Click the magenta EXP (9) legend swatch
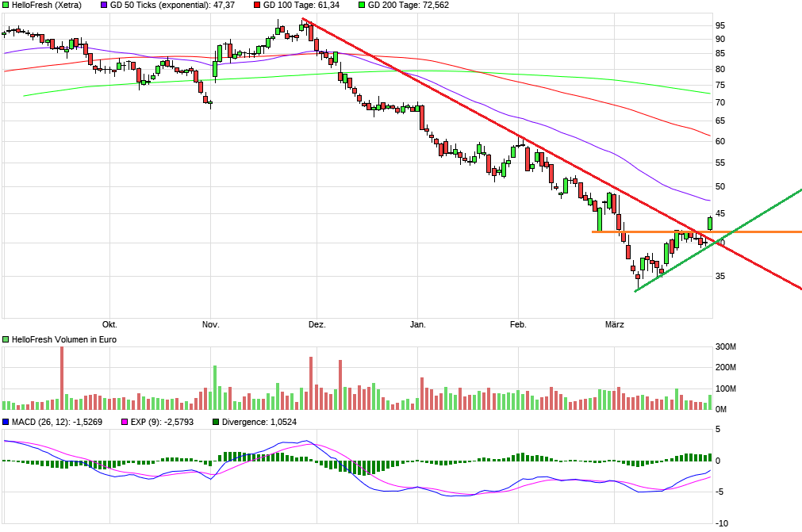The height and width of the screenshot is (532, 802). pyautogui.click(x=125, y=422)
